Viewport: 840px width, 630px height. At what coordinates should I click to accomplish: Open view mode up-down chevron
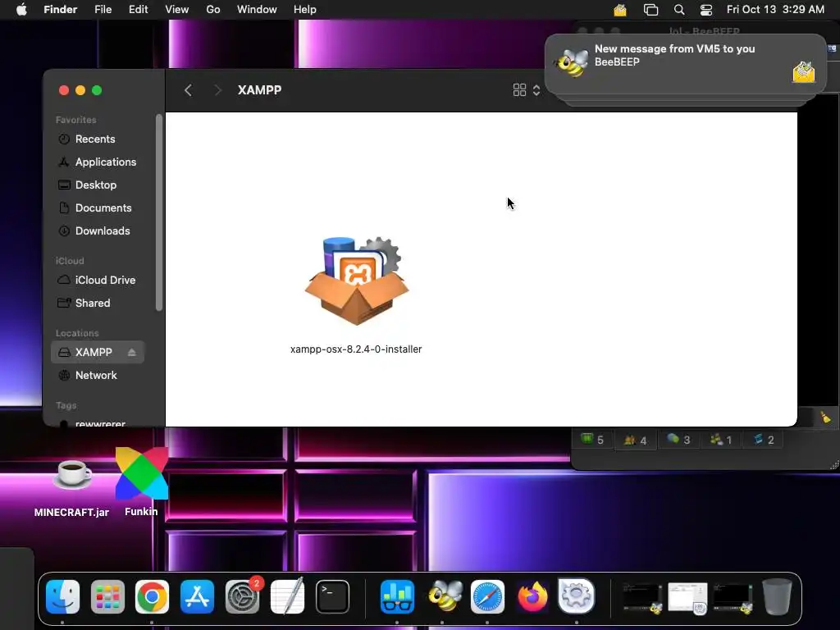click(536, 90)
